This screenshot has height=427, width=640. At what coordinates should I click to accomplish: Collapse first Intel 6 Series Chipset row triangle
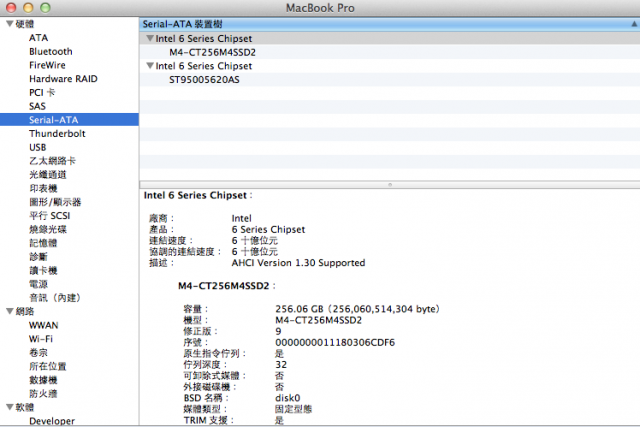150,38
